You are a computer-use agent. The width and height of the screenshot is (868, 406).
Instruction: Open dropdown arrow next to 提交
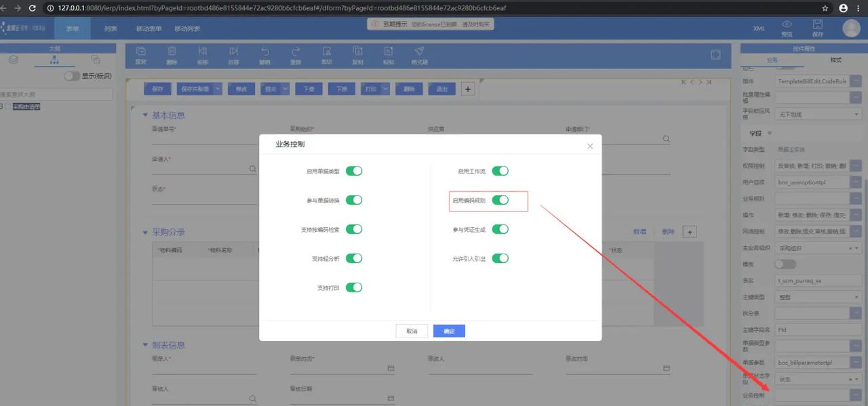(285, 89)
